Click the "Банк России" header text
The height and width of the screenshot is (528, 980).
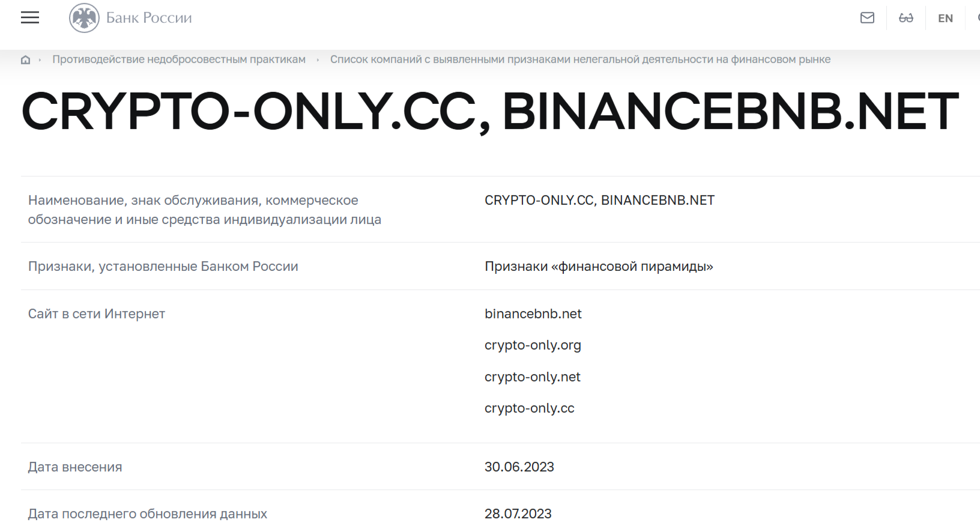click(x=149, y=18)
